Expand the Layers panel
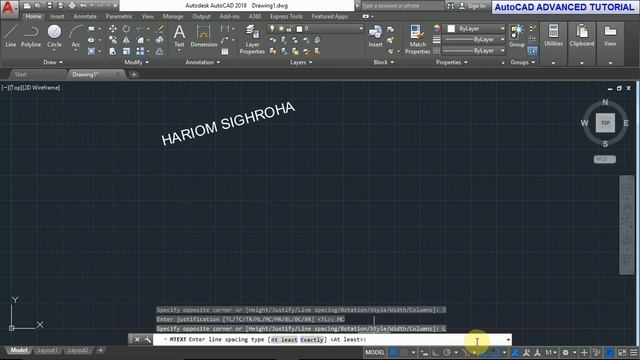This screenshot has width=640, height=360. 301,62
